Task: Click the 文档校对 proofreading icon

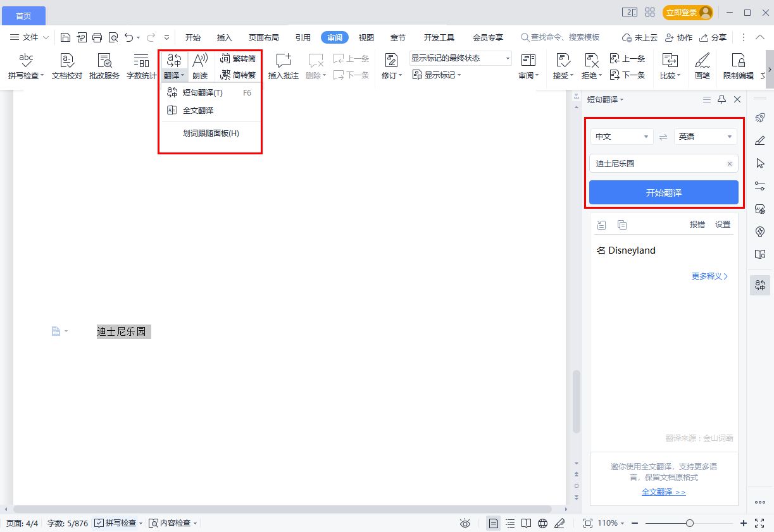Action: click(67, 66)
